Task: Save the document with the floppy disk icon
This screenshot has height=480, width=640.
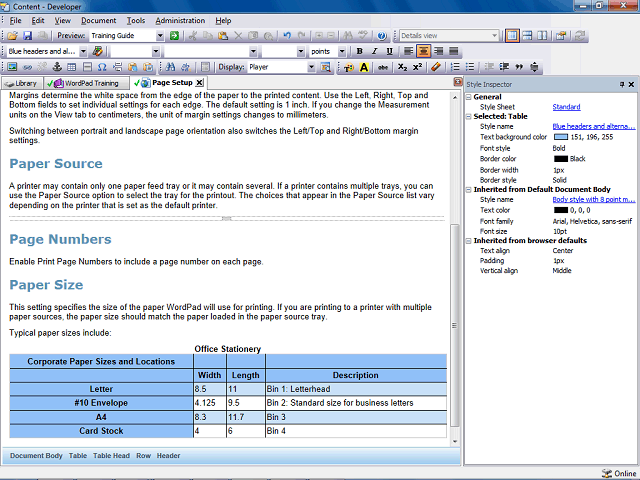Action: pyautogui.click(x=27, y=36)
